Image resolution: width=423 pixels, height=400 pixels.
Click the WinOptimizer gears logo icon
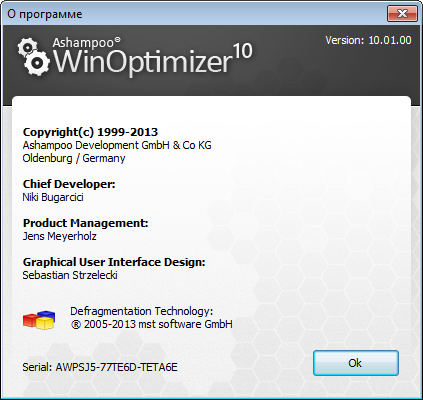[x=33, y=56]
